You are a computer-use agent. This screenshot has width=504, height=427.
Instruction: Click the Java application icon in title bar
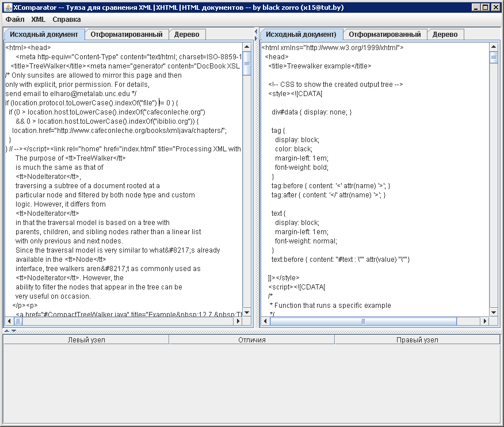pyautogui.click(x=7, y=7)
